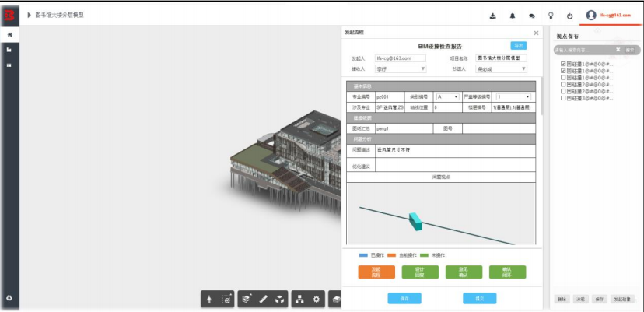Click the green 设计回复 step button
Viewport: 644px width, 312px height.
point(420,272)
